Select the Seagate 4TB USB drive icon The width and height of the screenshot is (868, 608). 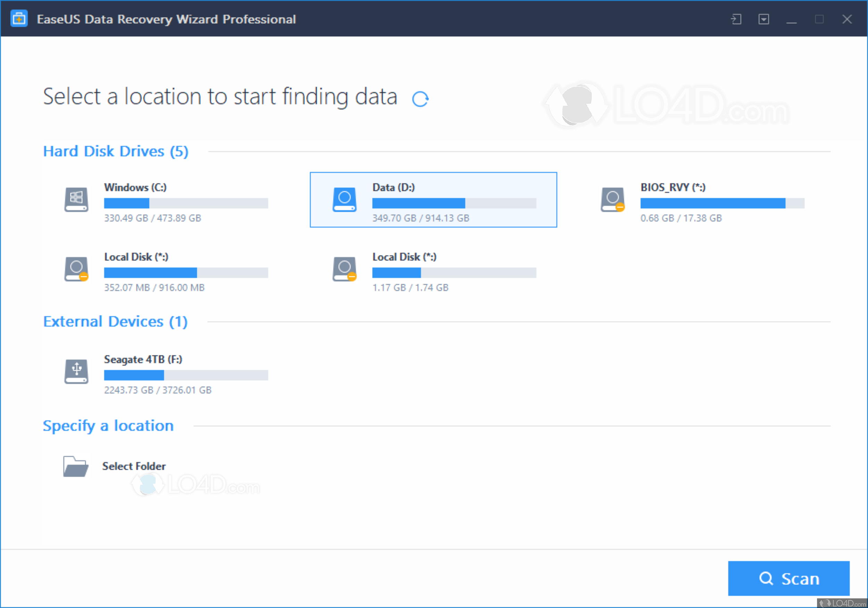click(x=76, y=371)
